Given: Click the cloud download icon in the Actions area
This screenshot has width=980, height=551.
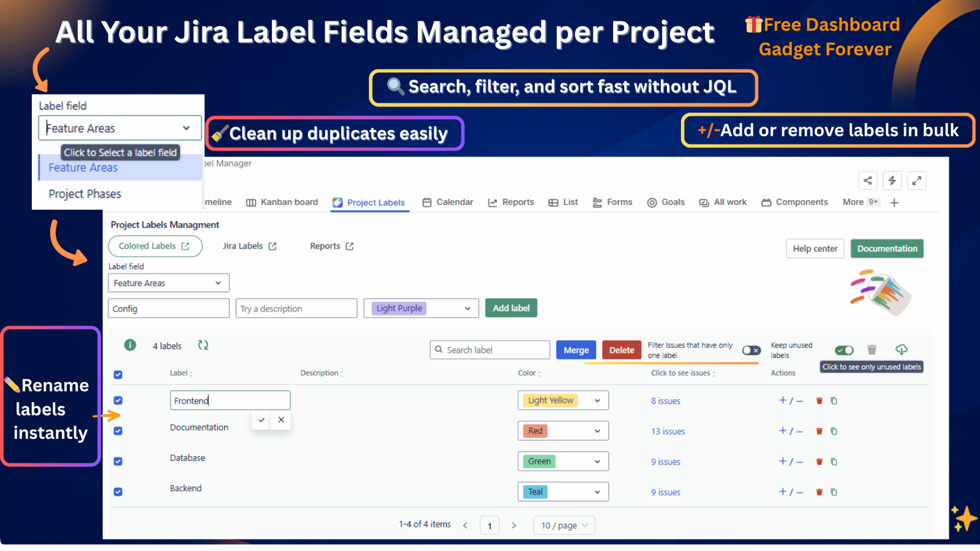Looking at the screenshot, I should pyautogui.click(x=901, y=350).
